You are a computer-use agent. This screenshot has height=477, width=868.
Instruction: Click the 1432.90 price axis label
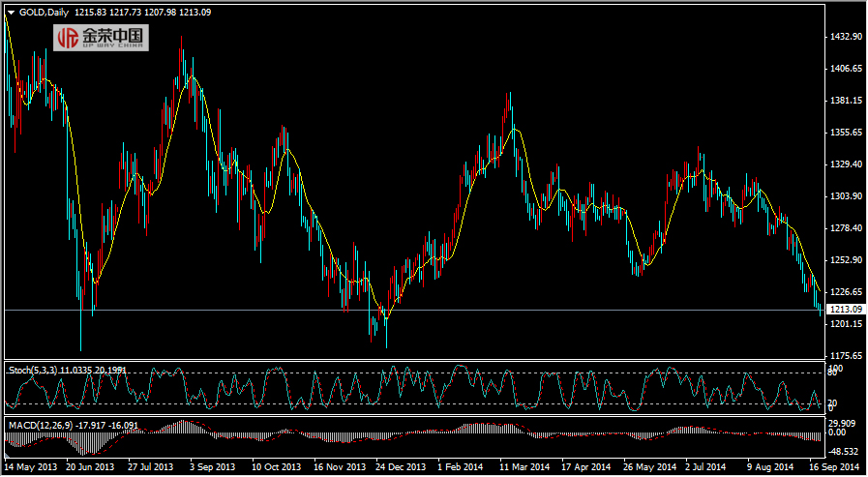(x=845, y=37)
